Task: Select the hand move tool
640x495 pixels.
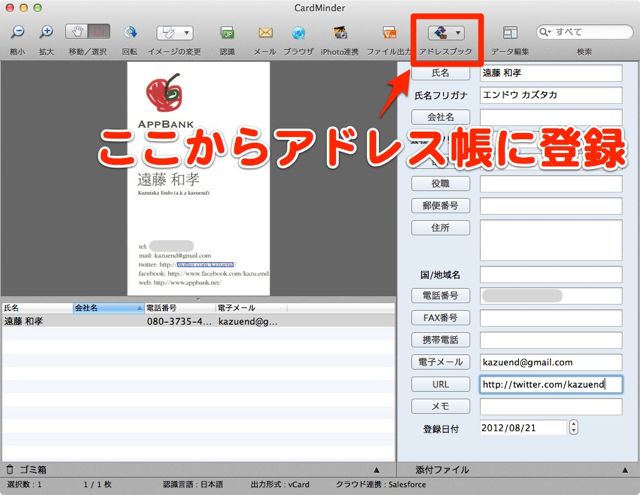Action: [77, 32]
